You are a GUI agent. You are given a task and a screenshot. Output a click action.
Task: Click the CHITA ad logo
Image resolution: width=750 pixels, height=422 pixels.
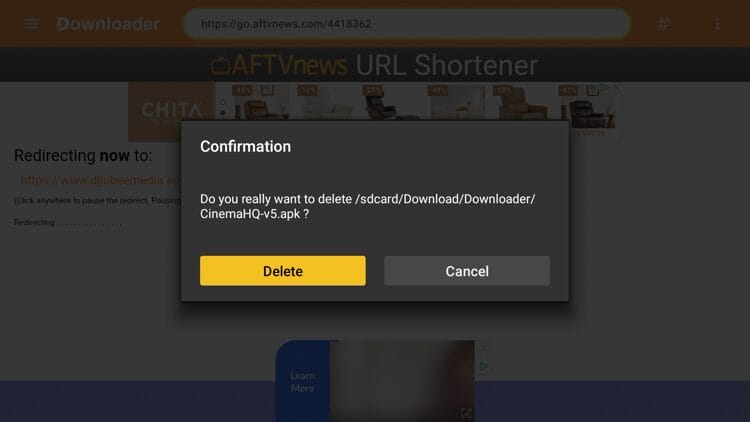(171, 112)
